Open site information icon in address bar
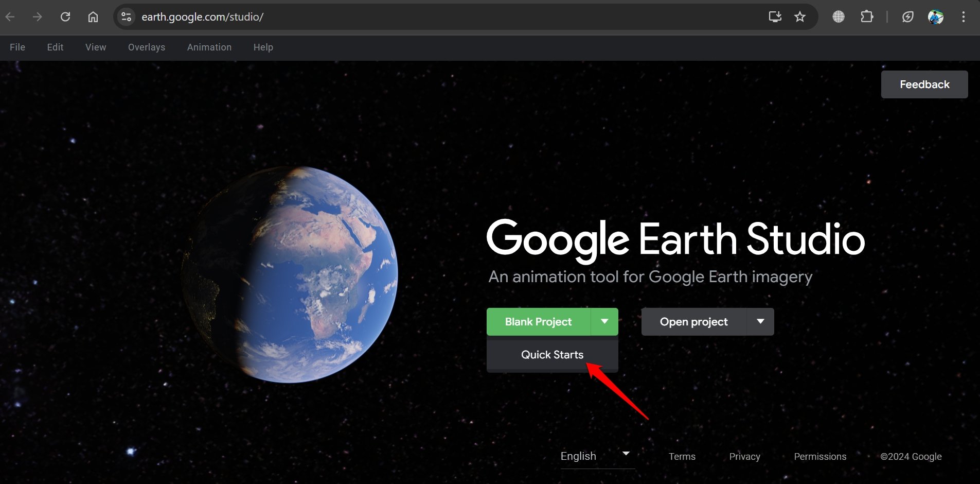 127,17
